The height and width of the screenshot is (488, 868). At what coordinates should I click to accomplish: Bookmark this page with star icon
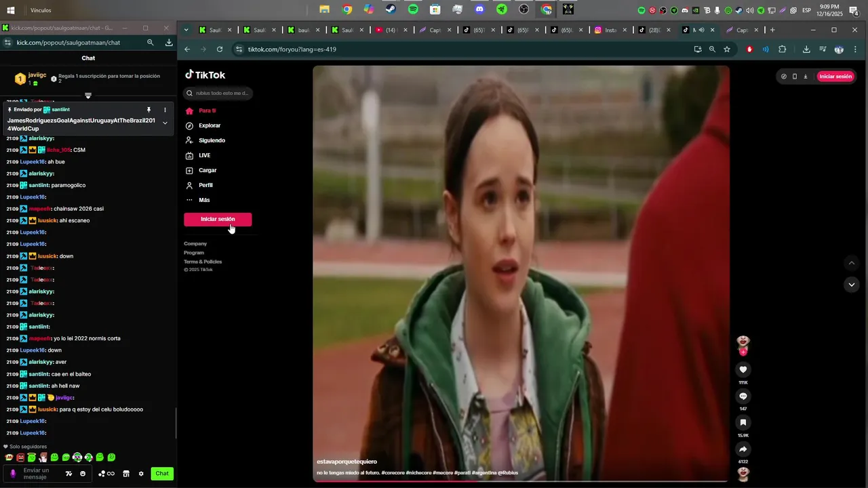pyautogui.click(x=727, y=49)
